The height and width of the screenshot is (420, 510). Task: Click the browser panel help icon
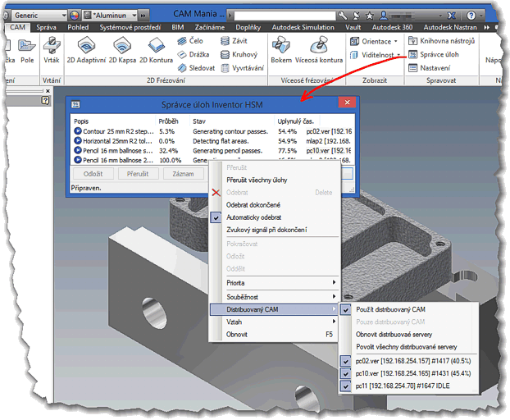coord(46,101)
